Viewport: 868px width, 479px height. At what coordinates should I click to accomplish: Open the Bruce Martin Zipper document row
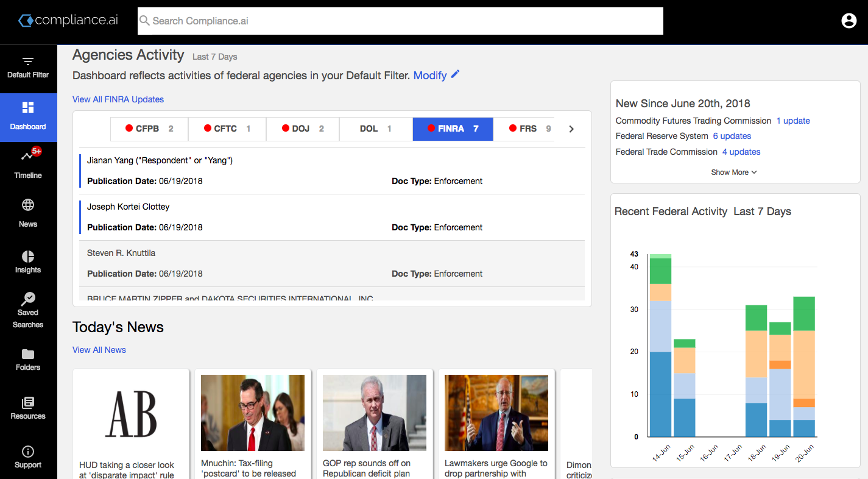pos(332,294)
